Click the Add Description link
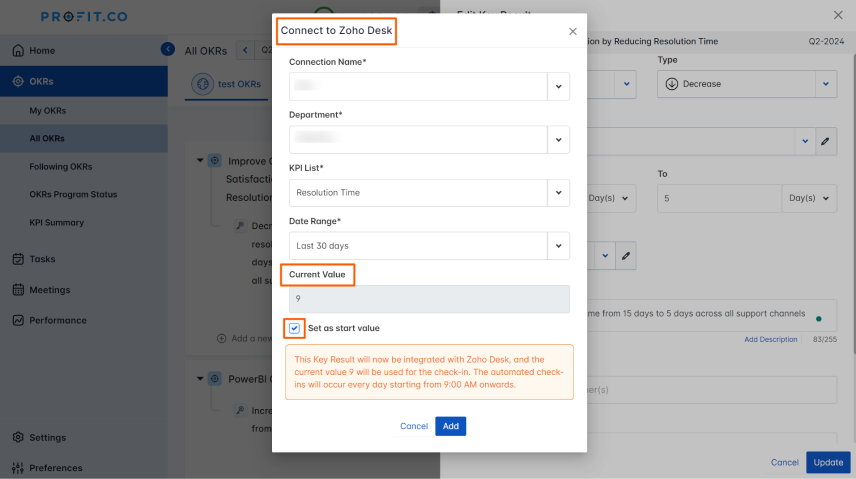This screenshot has width=856, height=479. click(x=770, y=339)
